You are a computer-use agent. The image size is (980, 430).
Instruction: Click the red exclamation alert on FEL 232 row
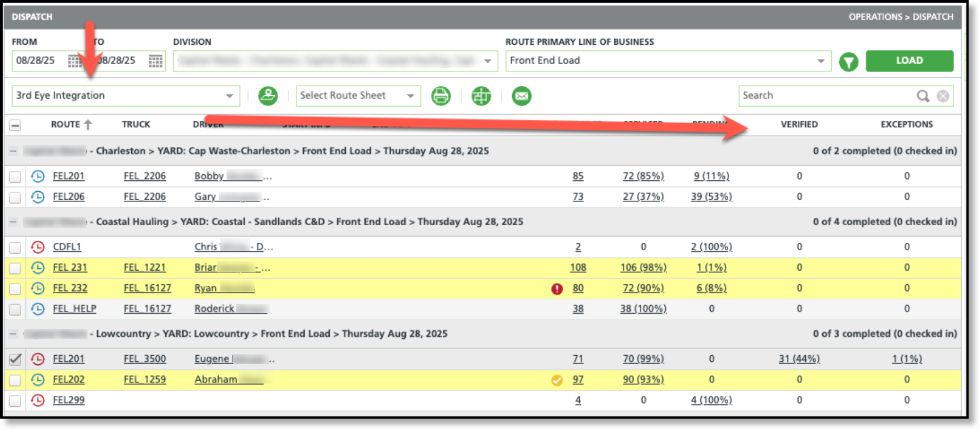(557, 289)
